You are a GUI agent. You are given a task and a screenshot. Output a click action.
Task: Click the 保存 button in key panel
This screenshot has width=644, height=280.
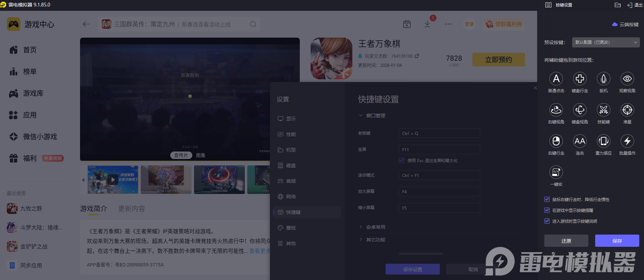617,241
